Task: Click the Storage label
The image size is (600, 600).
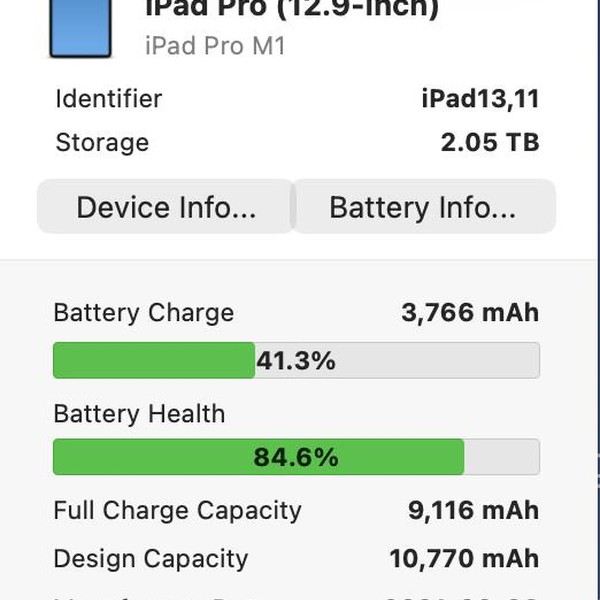Action: pyautogui.click(x=102, y=143)
